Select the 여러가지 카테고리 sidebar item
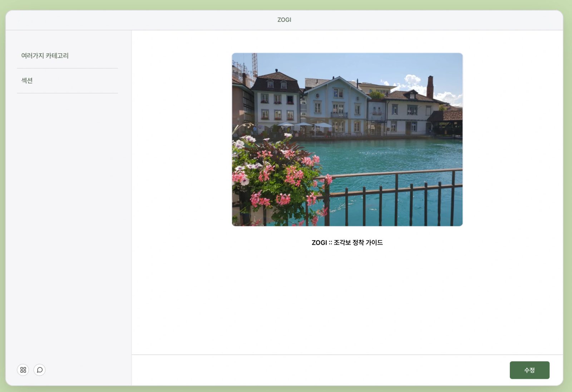 click(67, 56)
